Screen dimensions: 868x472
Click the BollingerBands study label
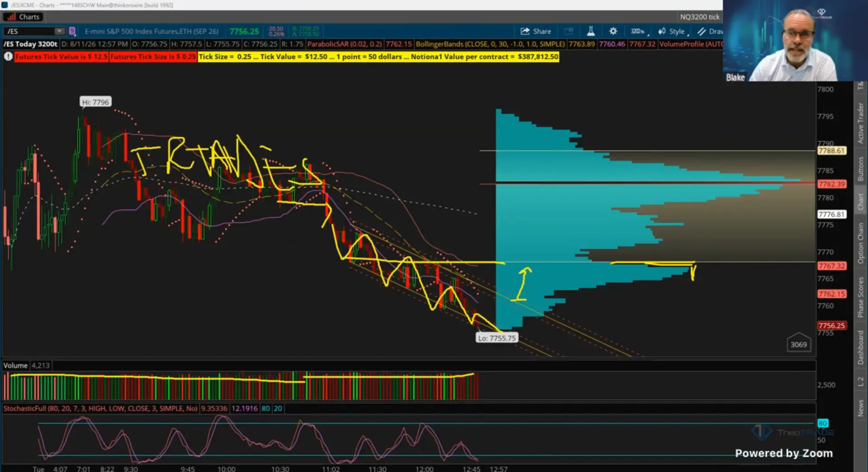click(x=490, y=44)
